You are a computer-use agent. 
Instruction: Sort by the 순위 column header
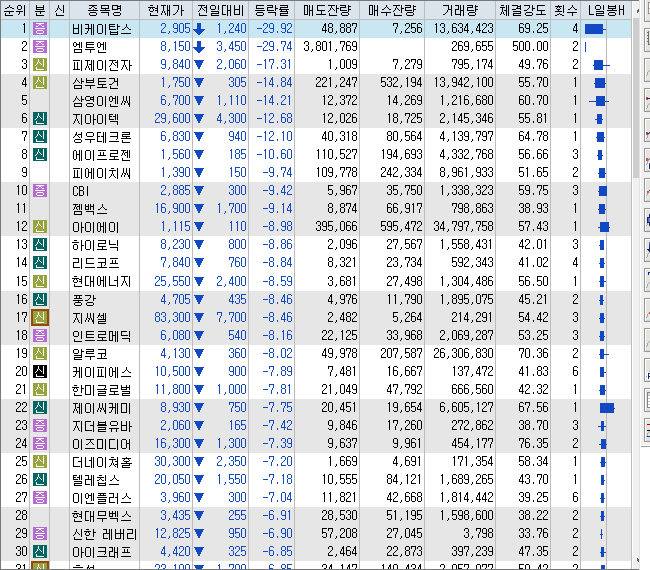(15, 10)
